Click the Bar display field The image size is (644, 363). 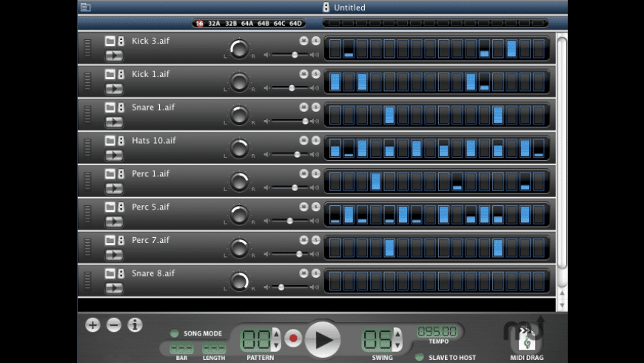(x=181, y=349)
